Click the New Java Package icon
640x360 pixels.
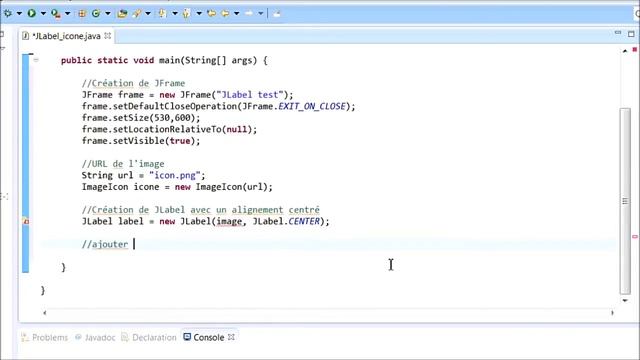point(82,13)
